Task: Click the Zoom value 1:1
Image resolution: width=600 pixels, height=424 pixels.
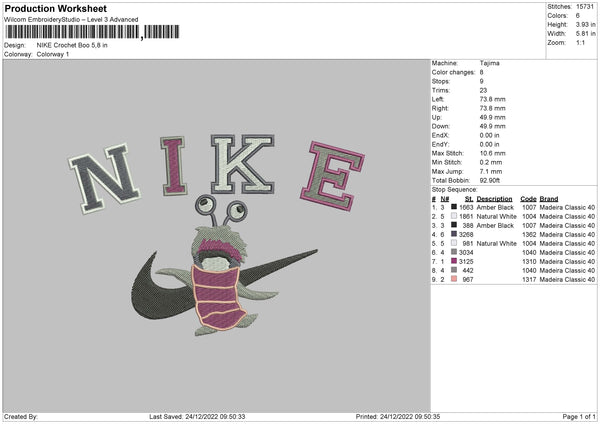Action: [x=580, y=43]
